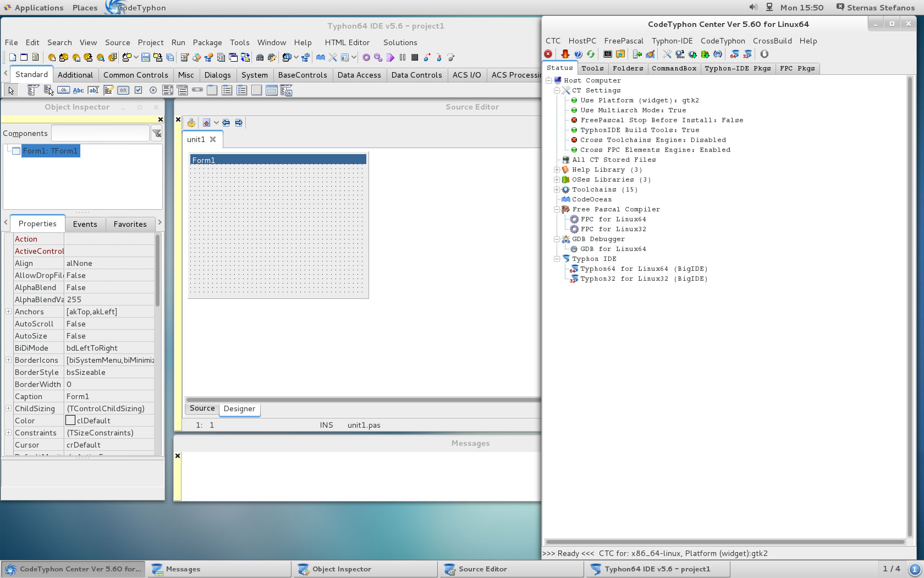Expand the BorderIcons property node
Image resolution: width=924 pixels, height=578 pixels.
point(8,360)
